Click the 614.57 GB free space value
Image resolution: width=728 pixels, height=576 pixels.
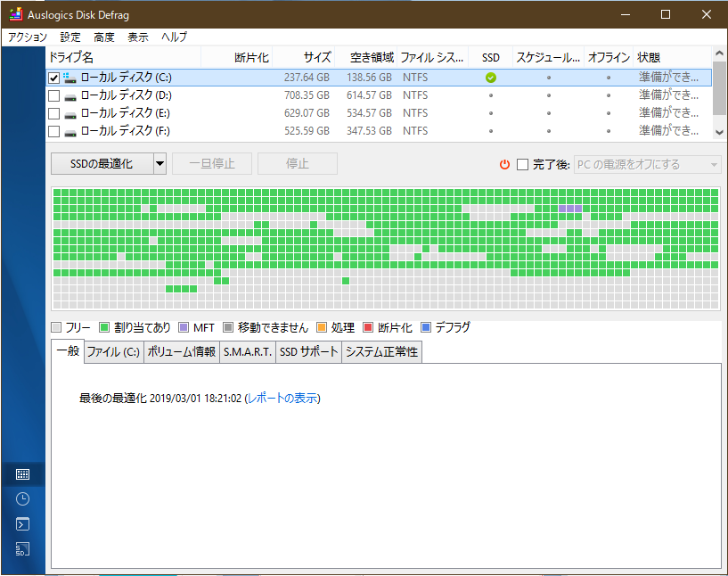coord(369,95)
